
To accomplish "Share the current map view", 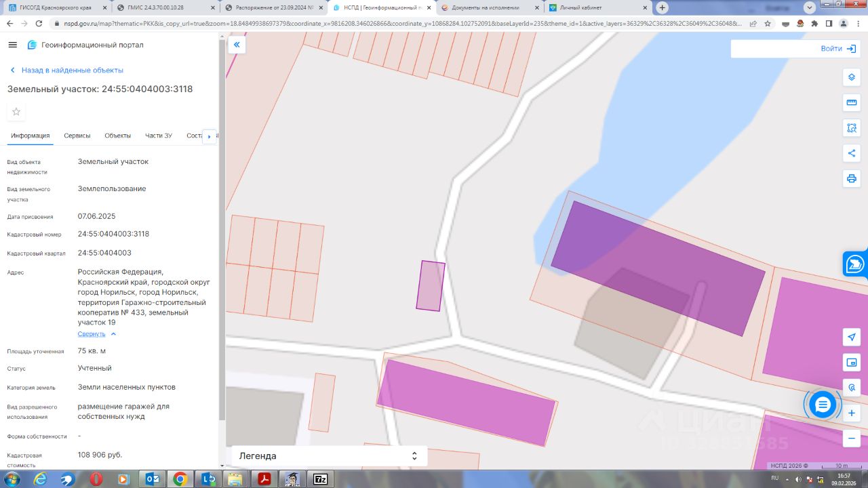I will tap(852, 153).
